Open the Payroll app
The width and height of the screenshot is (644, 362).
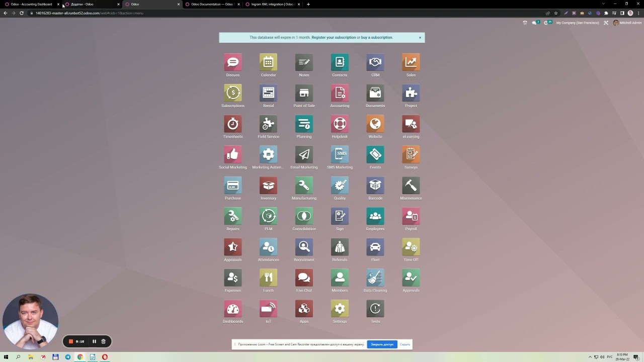[411, 216]
